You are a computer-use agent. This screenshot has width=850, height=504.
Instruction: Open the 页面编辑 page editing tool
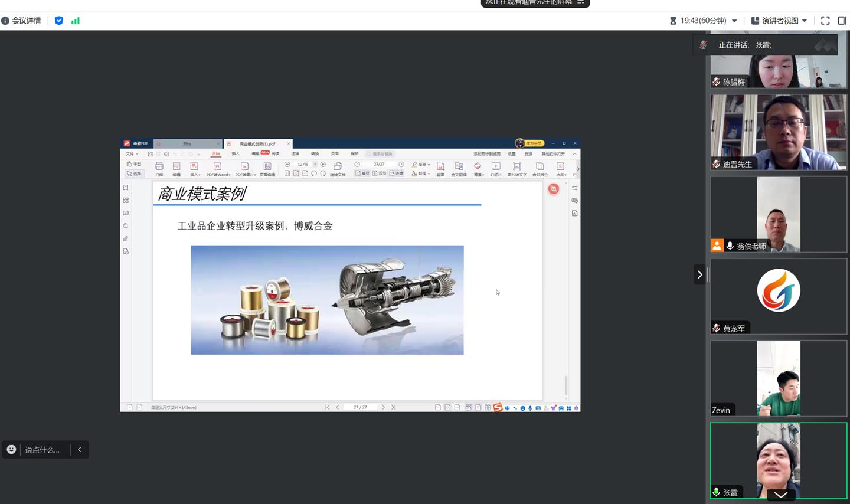[x=267, y=169]
